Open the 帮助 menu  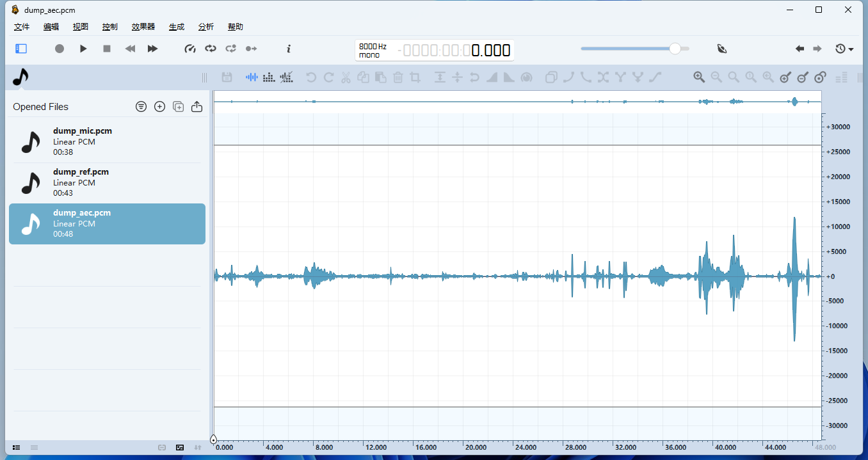(236, 27)
